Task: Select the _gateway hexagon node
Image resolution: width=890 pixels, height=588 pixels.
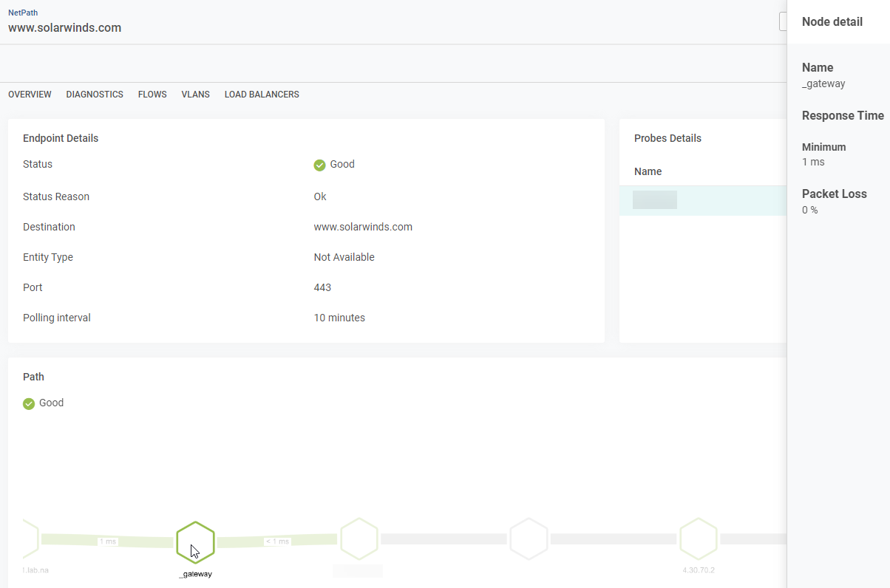Action: point(195,542)
